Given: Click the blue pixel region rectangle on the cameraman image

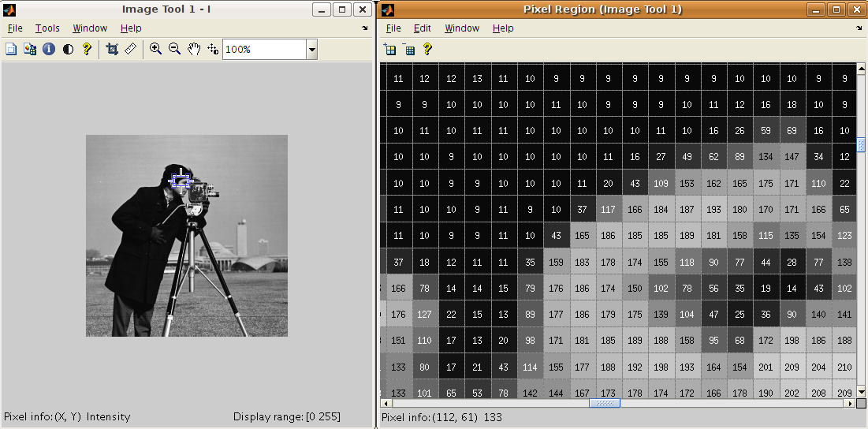Looking at the screenshot, I should [181, 181].
